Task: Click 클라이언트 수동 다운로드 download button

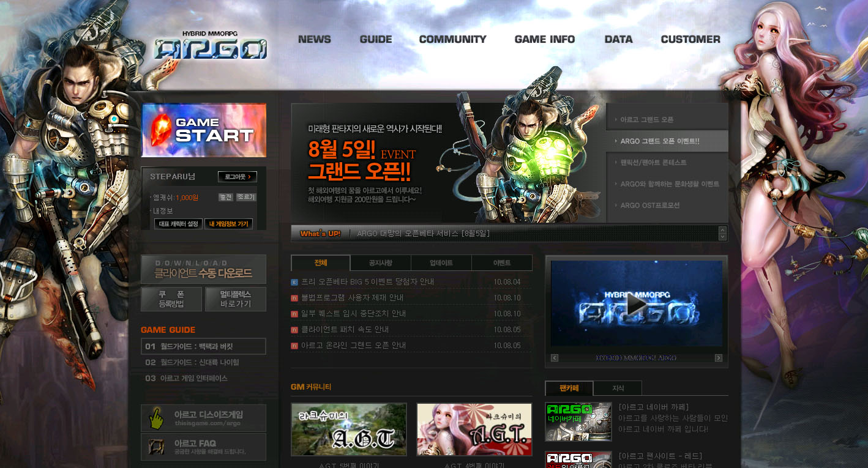Action: [x=204, y=269]
